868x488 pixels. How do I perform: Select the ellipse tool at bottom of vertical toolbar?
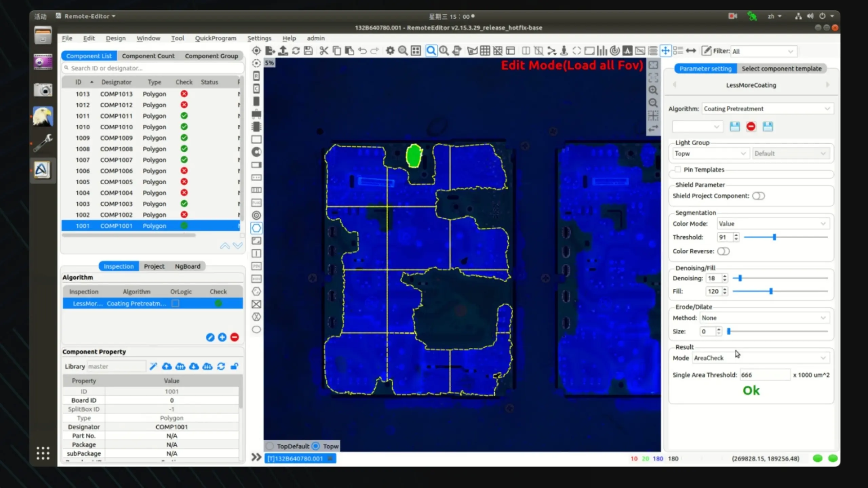[256, 329]
